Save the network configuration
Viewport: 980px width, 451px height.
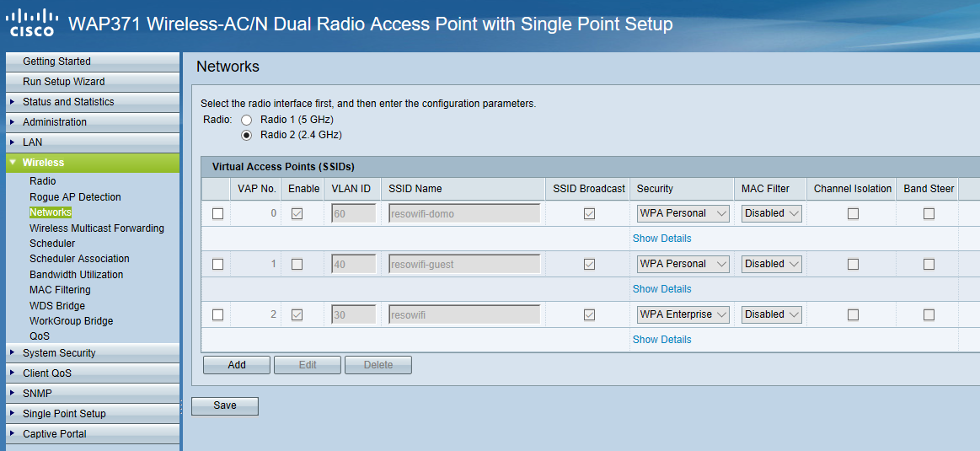coord(224,406)
